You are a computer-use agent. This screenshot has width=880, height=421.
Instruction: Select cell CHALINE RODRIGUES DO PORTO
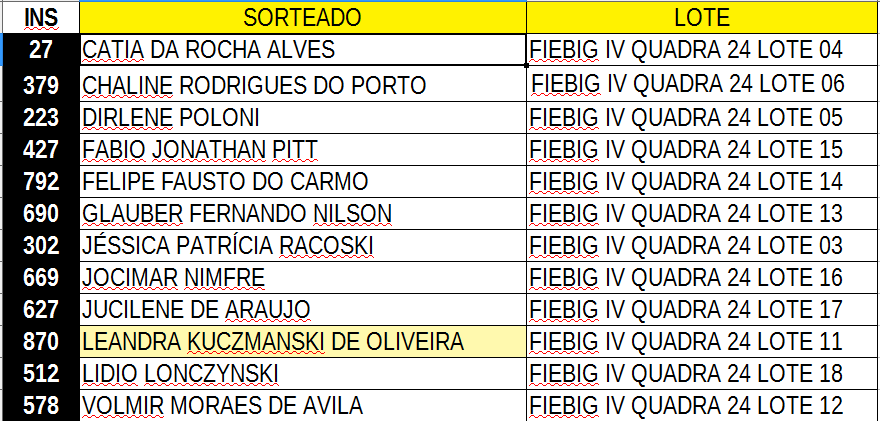303,84
